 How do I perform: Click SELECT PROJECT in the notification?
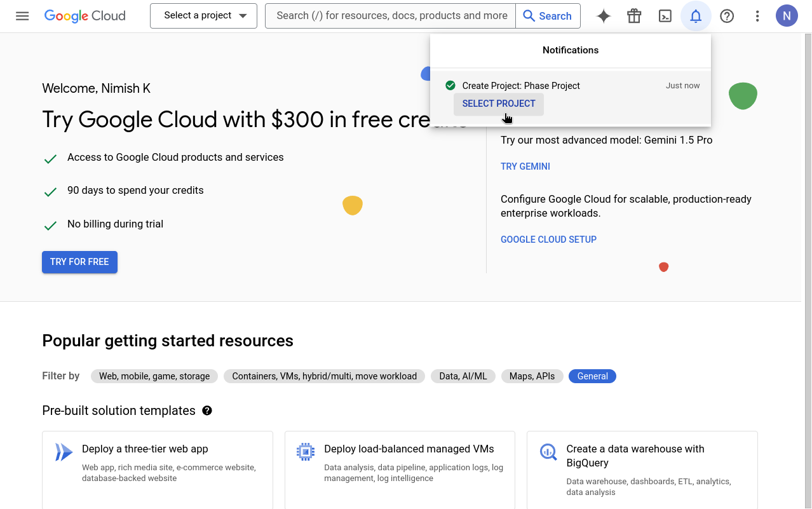point(499,104)
